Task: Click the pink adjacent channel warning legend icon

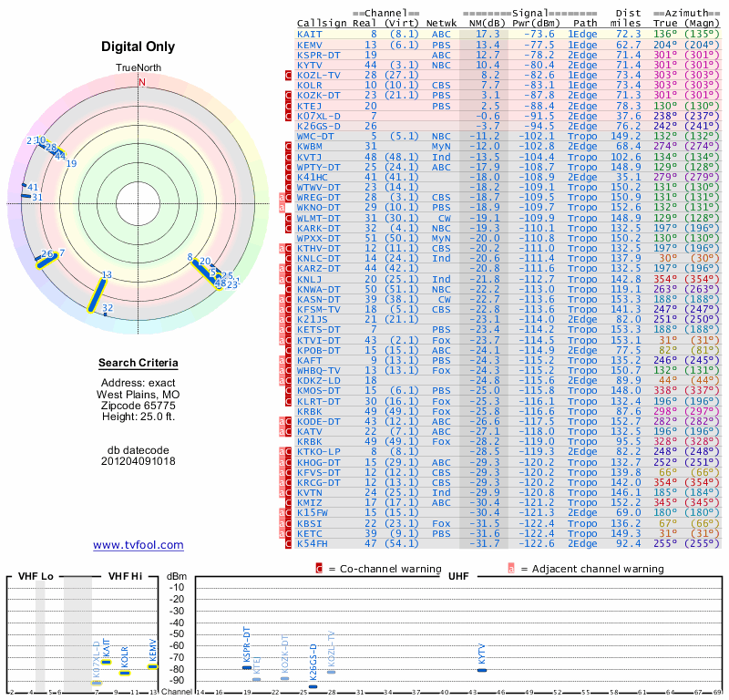Action: tap(511, 568)
